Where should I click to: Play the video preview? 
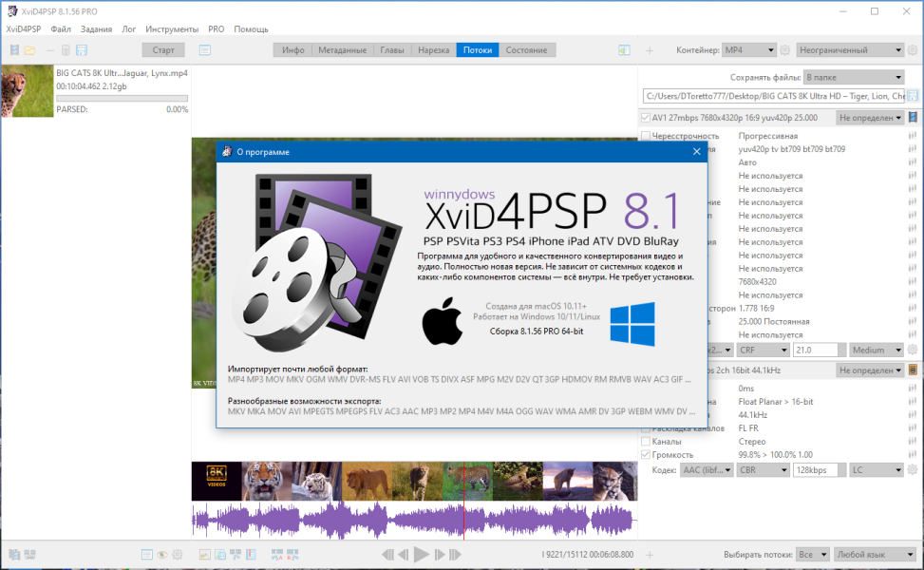(422, 554)
